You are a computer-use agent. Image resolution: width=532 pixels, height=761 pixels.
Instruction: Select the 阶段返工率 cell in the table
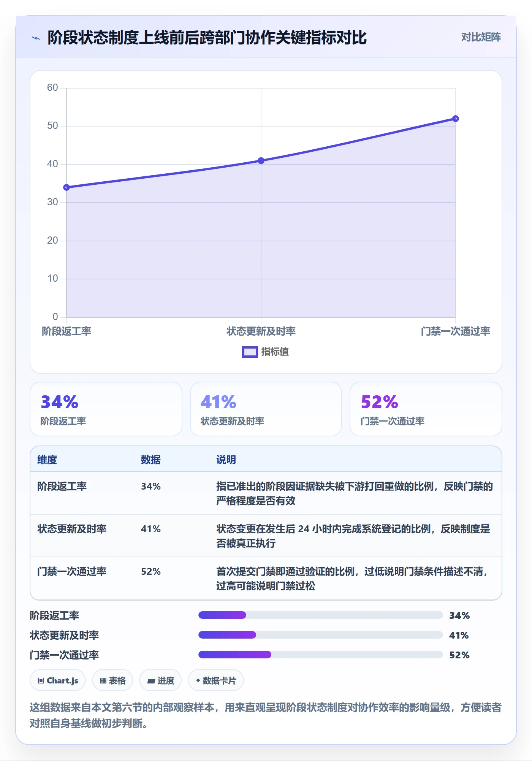[62, 487]
